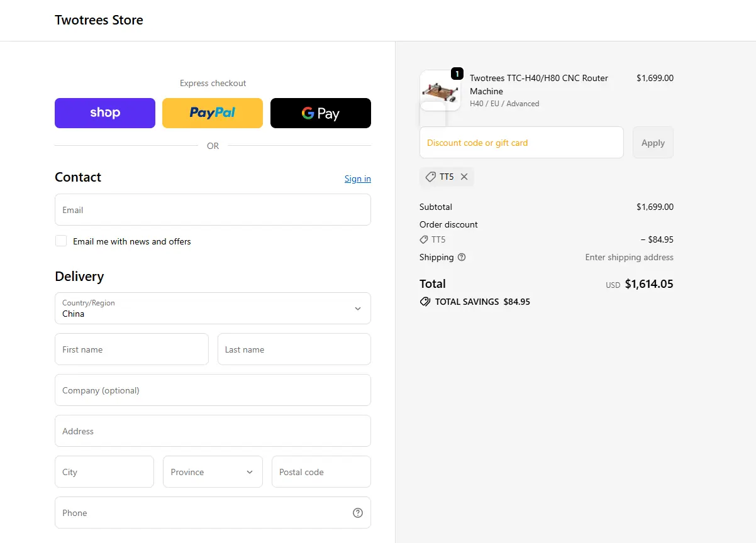
Task: Click the phone field help icon
Action: point(358,513)
